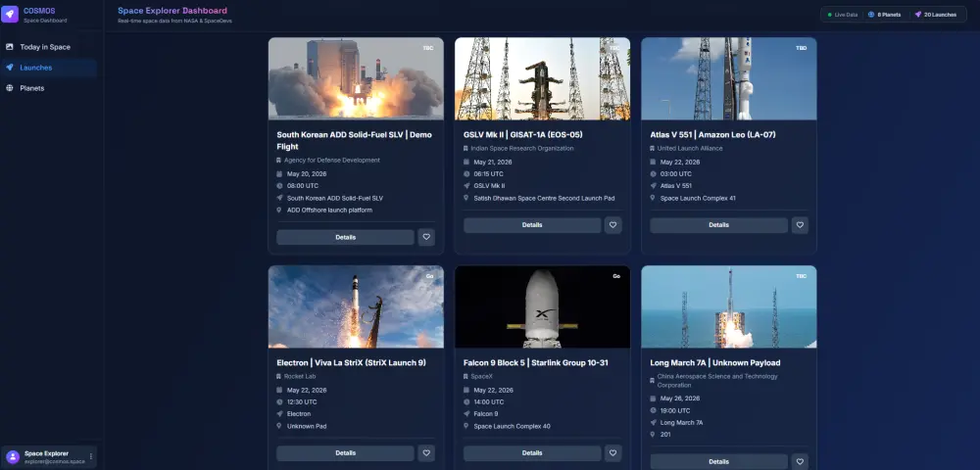The height and width of the screenshot is (470, 980).
Task: Click the building icon beside United Launch Alliance
Action: (653, 149)
